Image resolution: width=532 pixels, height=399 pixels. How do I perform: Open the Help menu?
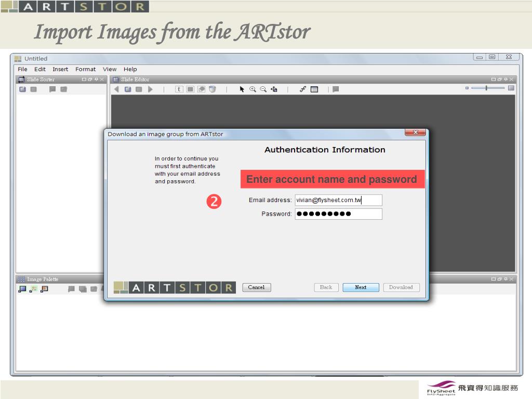click(130, 69)
